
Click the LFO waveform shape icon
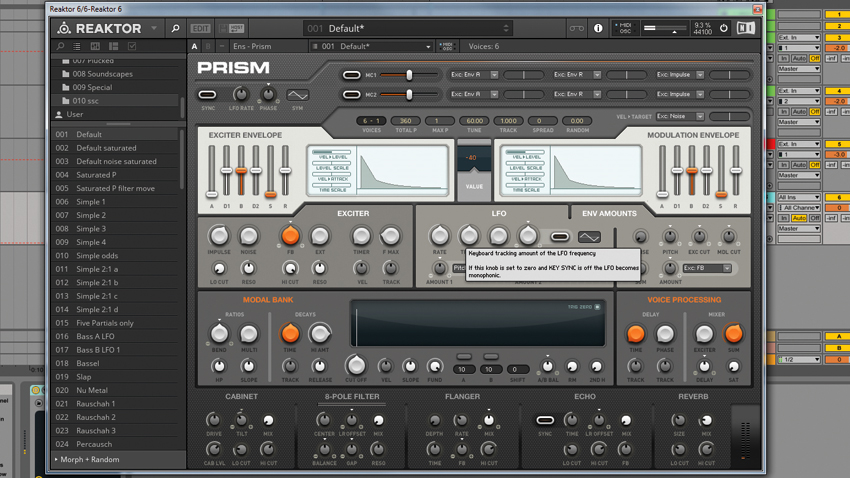(589, 237)
